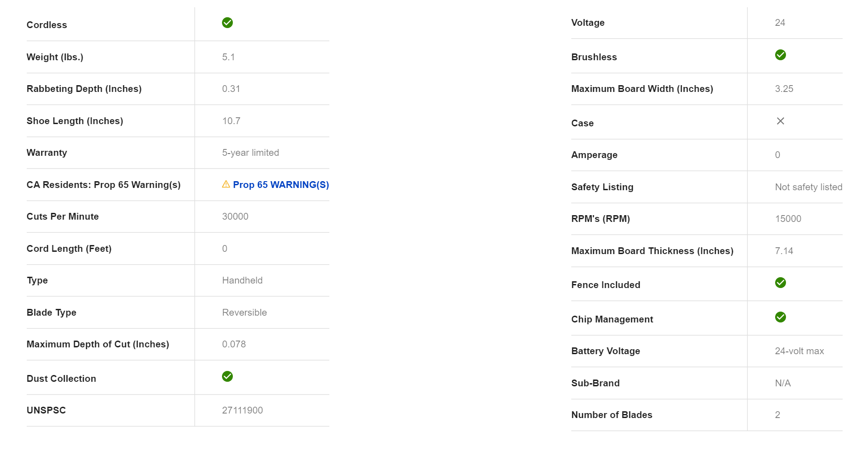The image size is (868, 452).
Task: Click the yellow warning triangle icon
Action: click(226, 184)
